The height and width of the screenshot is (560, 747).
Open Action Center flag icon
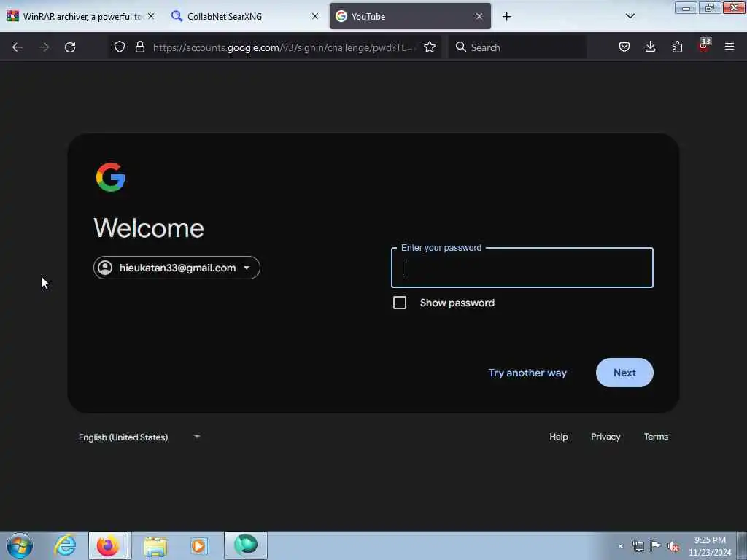click(x=656, y=545)
